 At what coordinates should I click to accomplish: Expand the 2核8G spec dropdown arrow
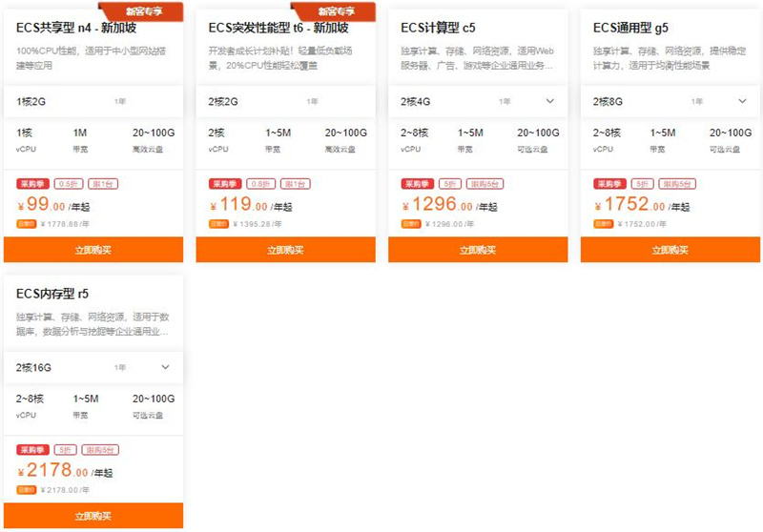tap(742, 101)
